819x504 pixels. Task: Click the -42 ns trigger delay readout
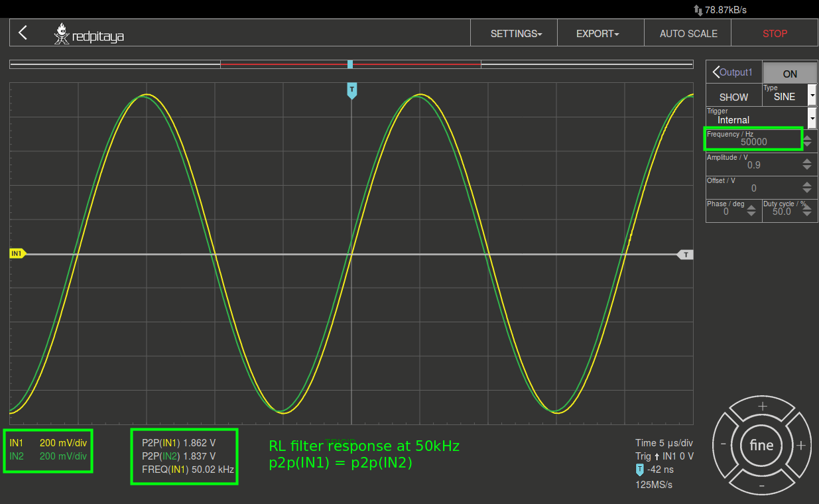click(654, 470)
